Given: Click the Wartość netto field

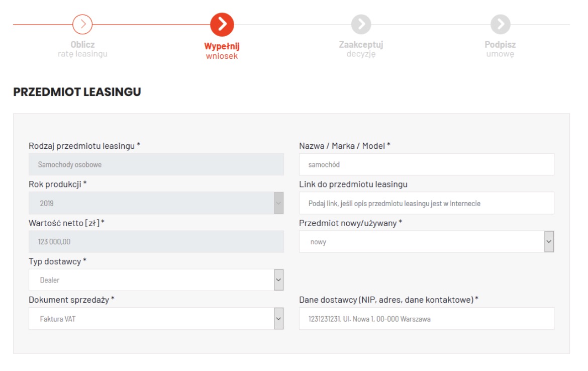Looking at the screenshot, I should [156, 242].
